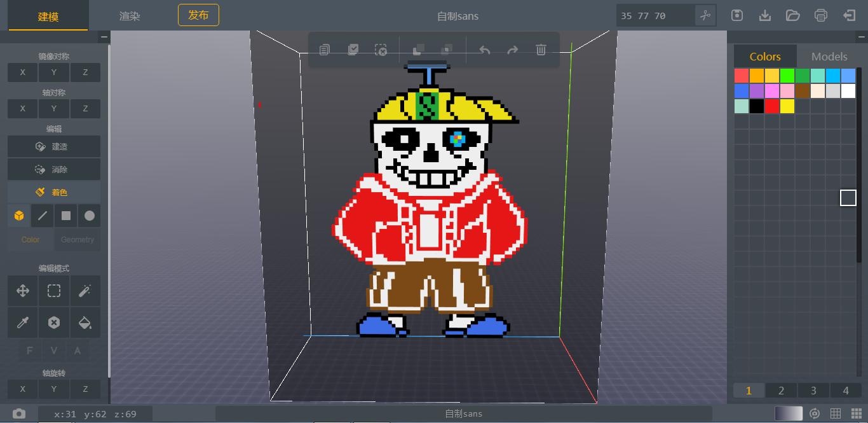Take a screenshot with camera icon
Image resolution: width=868 pixels, height=423 pixels.
(x=19, y=413)
